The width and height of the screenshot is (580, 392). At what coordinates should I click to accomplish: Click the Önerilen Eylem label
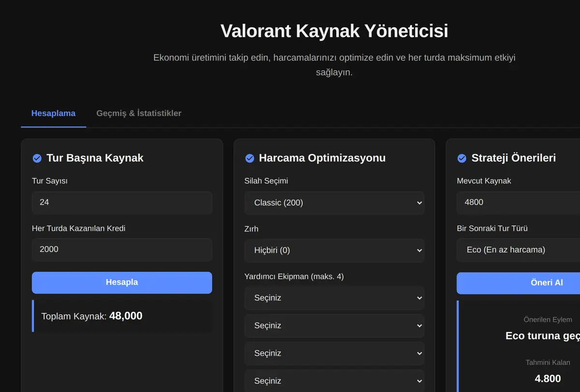[x=548, y=319]
